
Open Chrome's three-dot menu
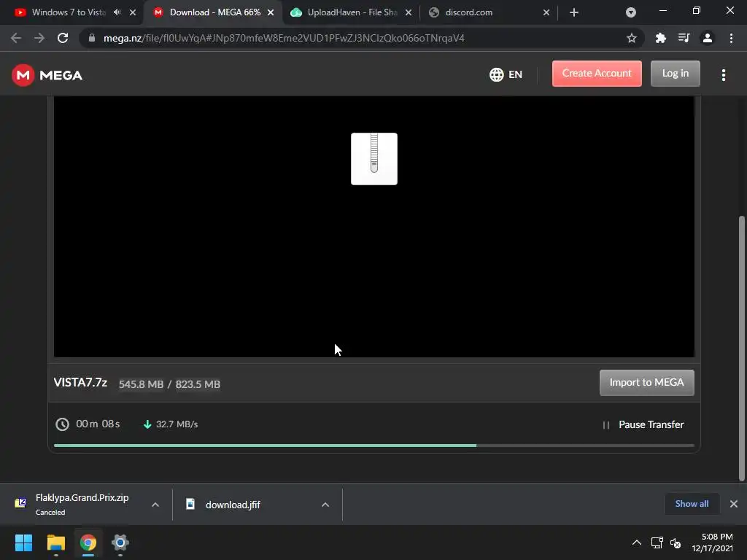click(x=731, y=38)
